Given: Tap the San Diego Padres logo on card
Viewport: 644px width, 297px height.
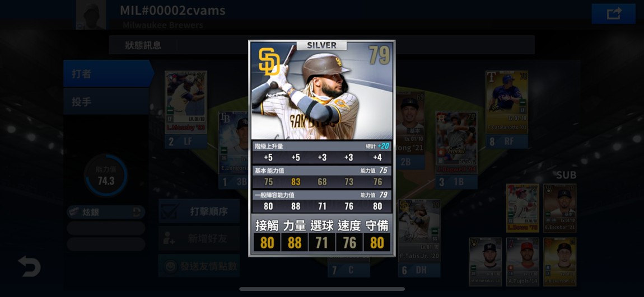Looking at the screenshot, I should (269, 62).
